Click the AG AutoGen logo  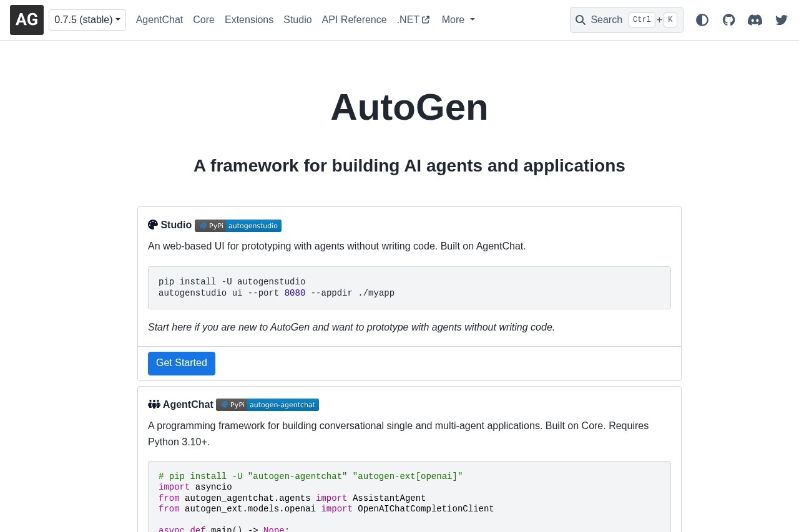coord(27,20)
